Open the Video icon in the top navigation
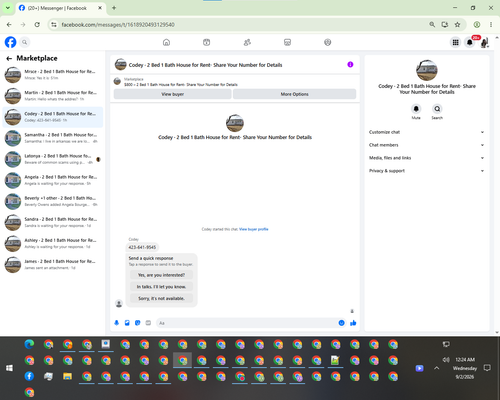 pos(207,42)
